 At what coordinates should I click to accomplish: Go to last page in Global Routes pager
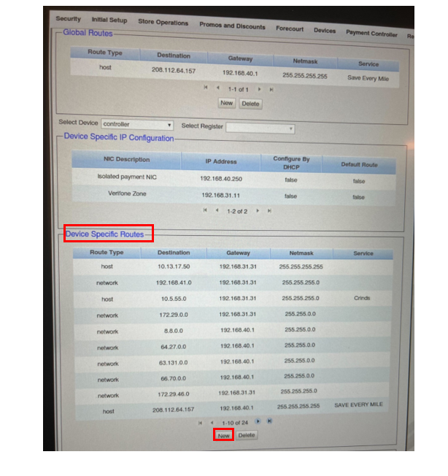coord(271,90)
